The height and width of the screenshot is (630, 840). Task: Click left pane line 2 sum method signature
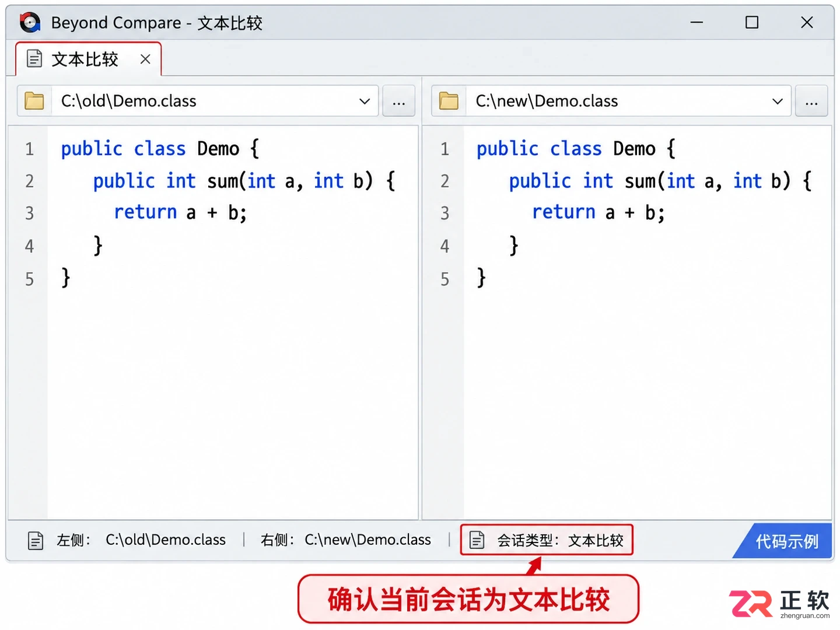click(244, 181)
